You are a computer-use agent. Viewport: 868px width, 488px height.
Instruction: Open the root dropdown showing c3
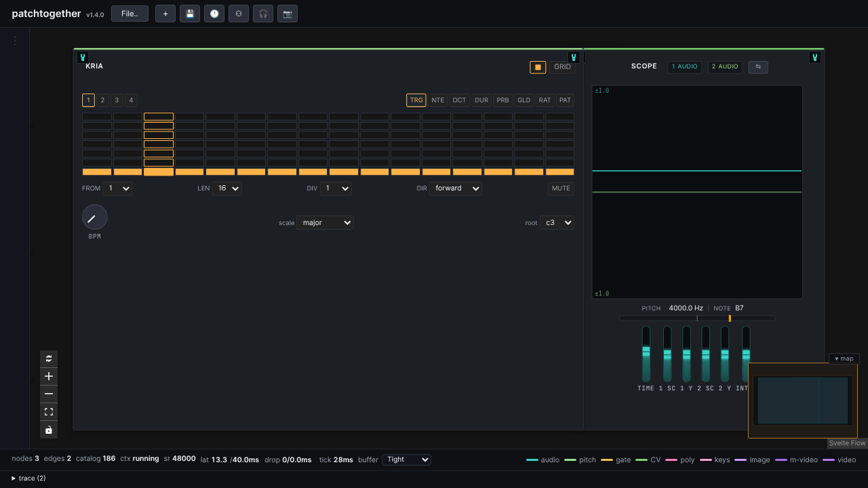pyautogui.click(x=557, y=222)
